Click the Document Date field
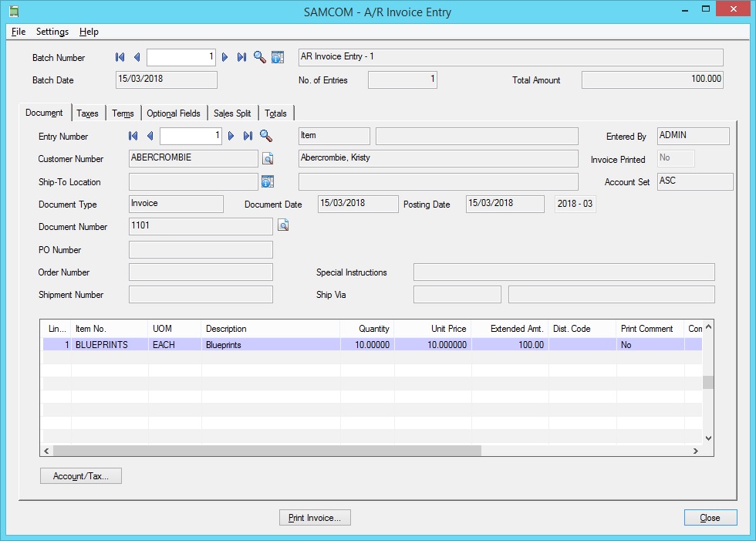756x541 pixels. (x=358, y=204)
